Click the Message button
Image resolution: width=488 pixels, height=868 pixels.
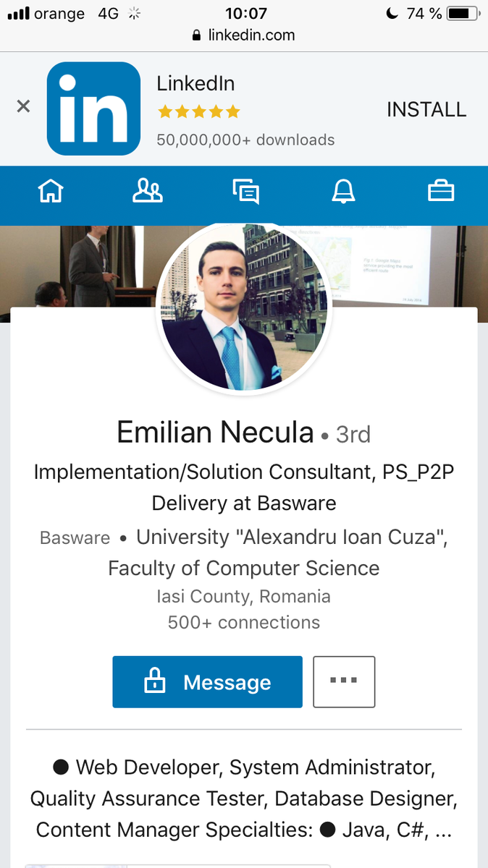click(207, 681)
